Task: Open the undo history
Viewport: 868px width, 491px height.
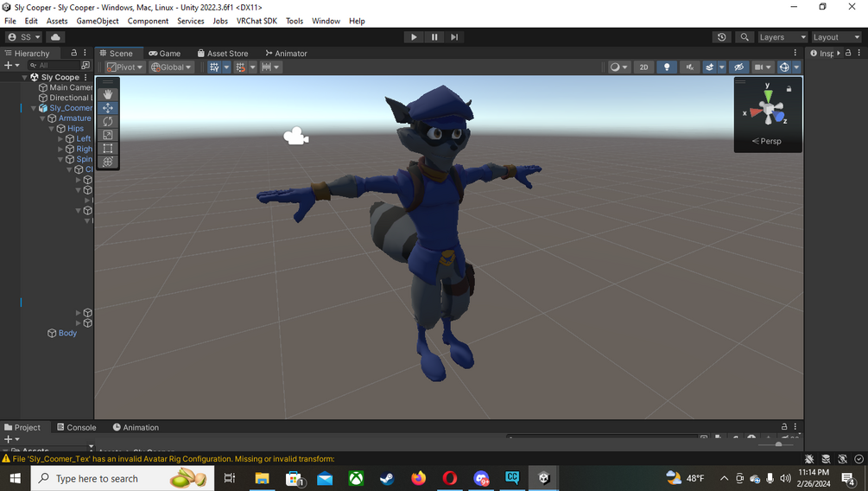Action: point(721,37)
